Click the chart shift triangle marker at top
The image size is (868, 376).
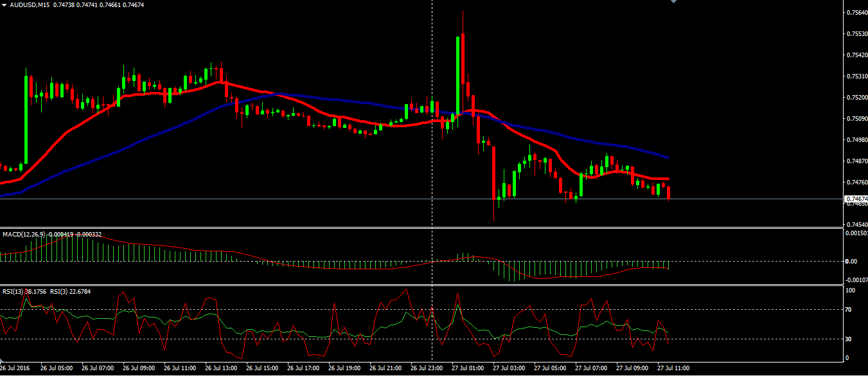click(x=673, y=2)
